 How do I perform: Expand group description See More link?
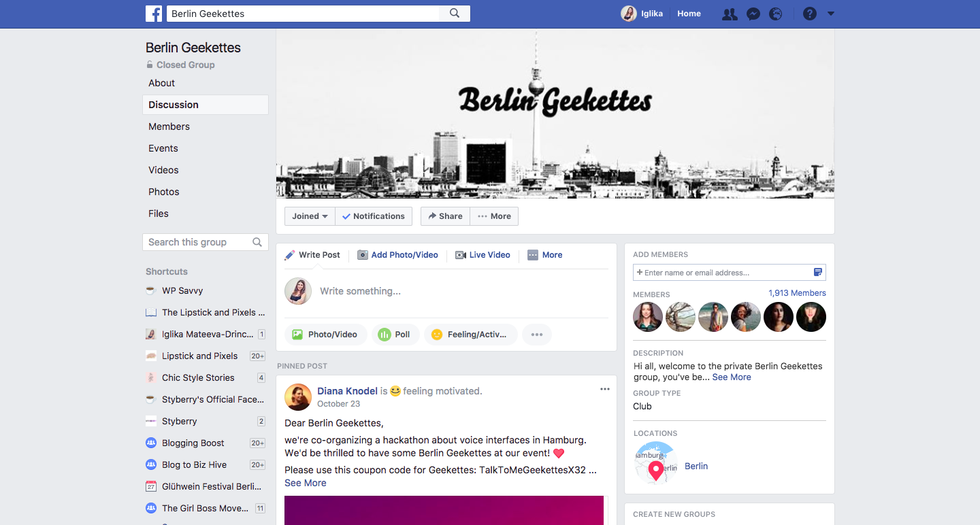[732, 377]
